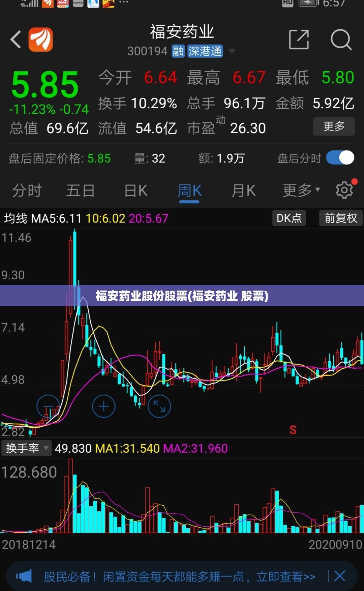Click the stock code 300194

tap(147, 51)
